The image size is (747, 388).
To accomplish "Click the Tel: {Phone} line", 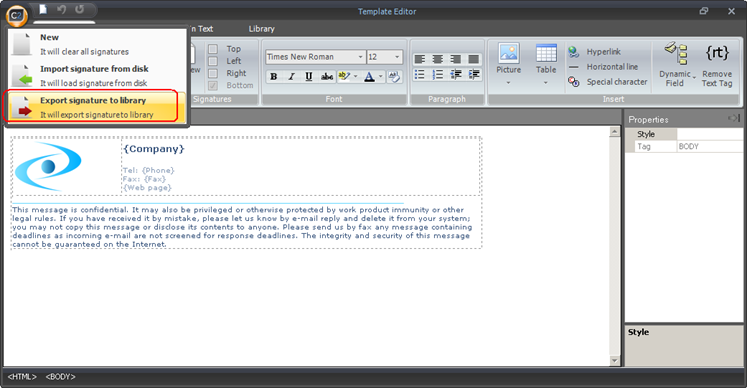I will tap(149, 170).
